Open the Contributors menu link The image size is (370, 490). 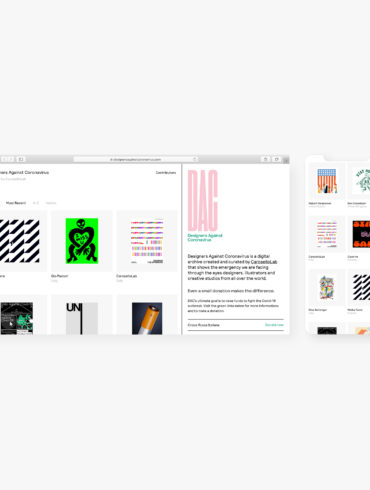click(x=166, y=173)
